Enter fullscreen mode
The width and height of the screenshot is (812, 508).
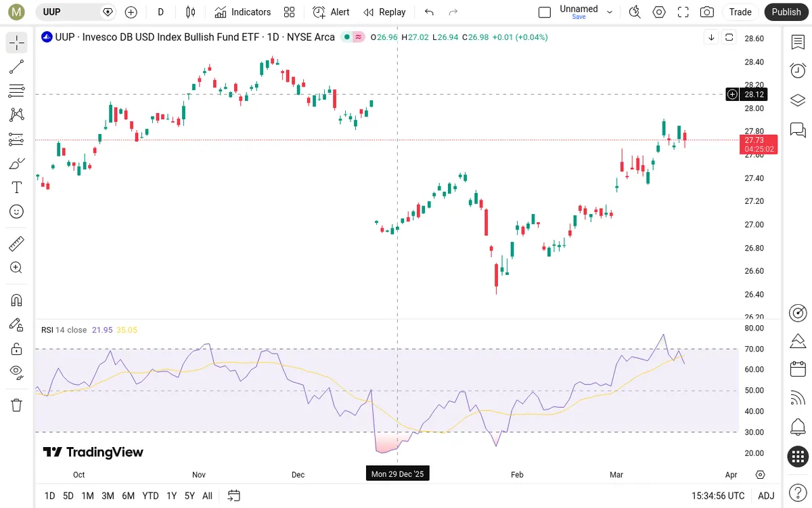(683, 12)
